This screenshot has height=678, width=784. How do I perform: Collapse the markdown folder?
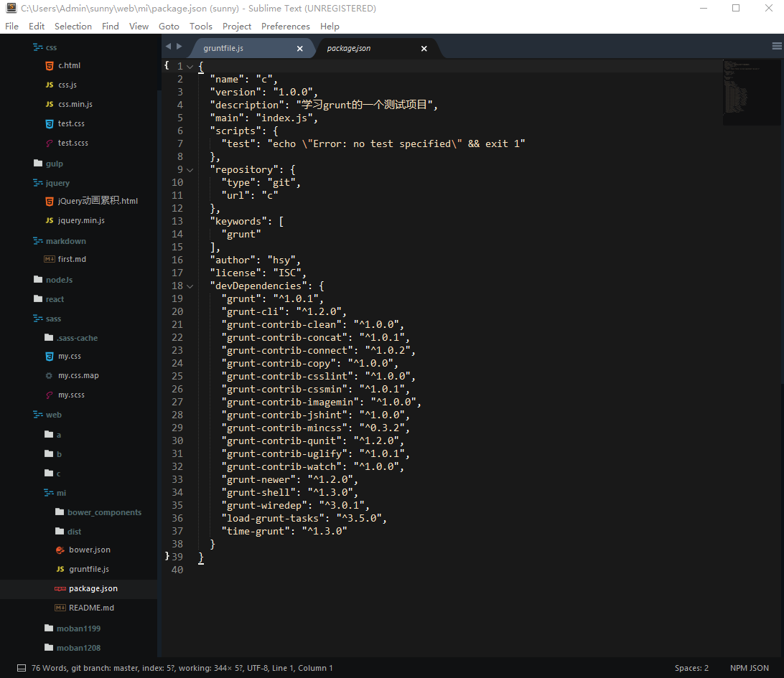38,241
